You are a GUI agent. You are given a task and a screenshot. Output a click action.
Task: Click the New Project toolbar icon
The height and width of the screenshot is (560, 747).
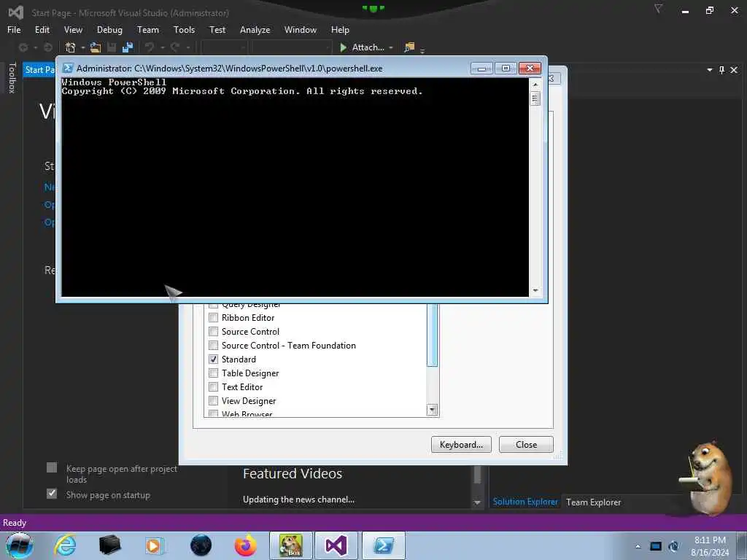[71, 47]
